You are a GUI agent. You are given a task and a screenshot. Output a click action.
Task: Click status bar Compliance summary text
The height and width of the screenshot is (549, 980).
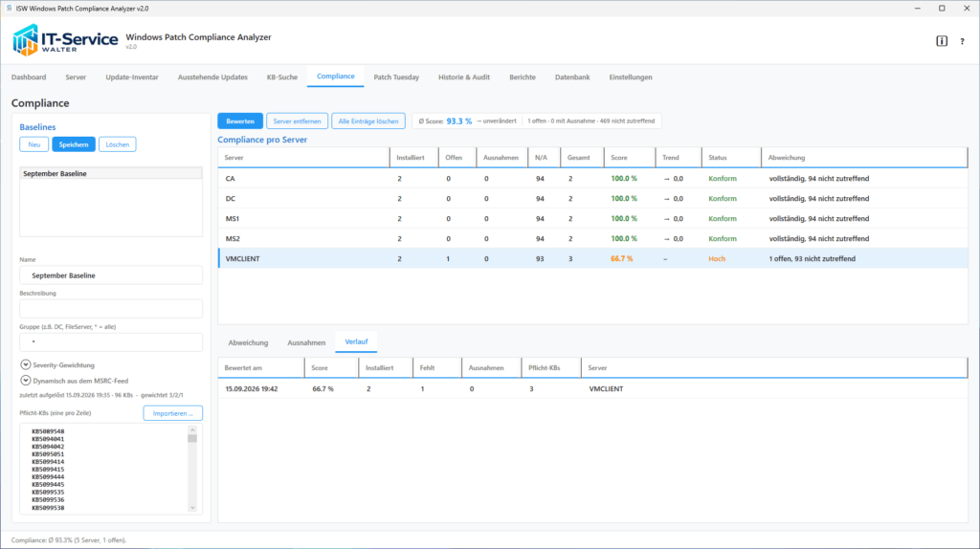[x=69, y=540]
